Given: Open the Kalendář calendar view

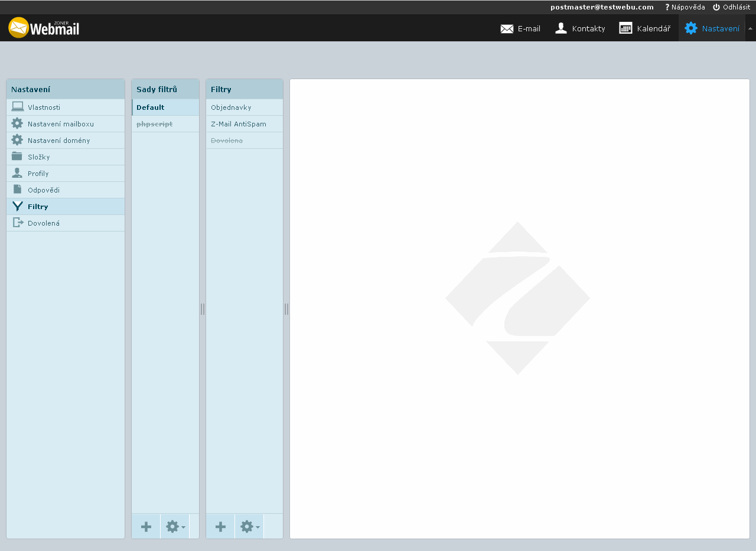Looking at the screenshot, I should click(645, 28).
